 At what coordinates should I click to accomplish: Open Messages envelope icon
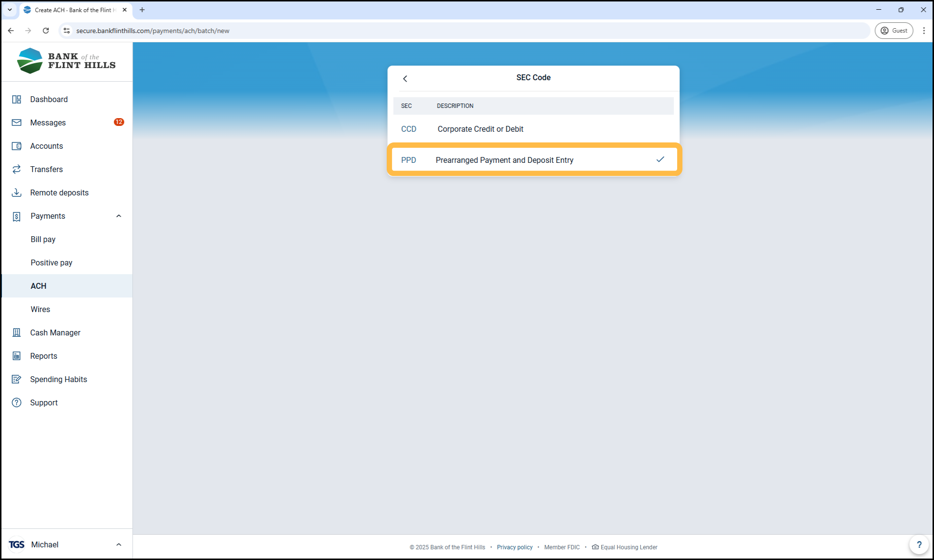(x=17, y=122)
